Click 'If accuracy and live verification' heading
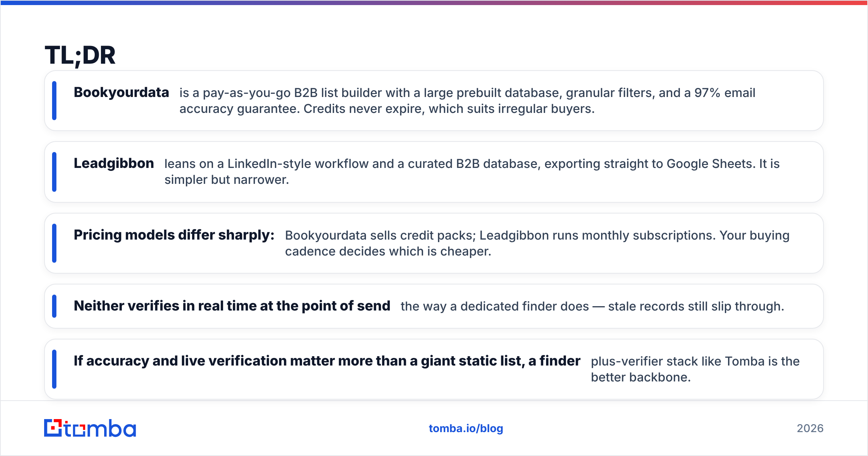 click(327, 361)
